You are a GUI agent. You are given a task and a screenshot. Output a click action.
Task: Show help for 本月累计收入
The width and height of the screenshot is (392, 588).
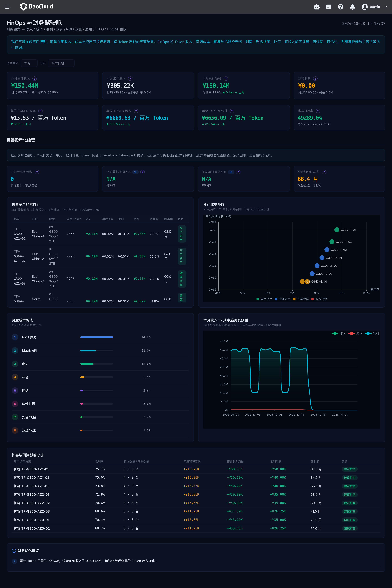coord(35,79)
